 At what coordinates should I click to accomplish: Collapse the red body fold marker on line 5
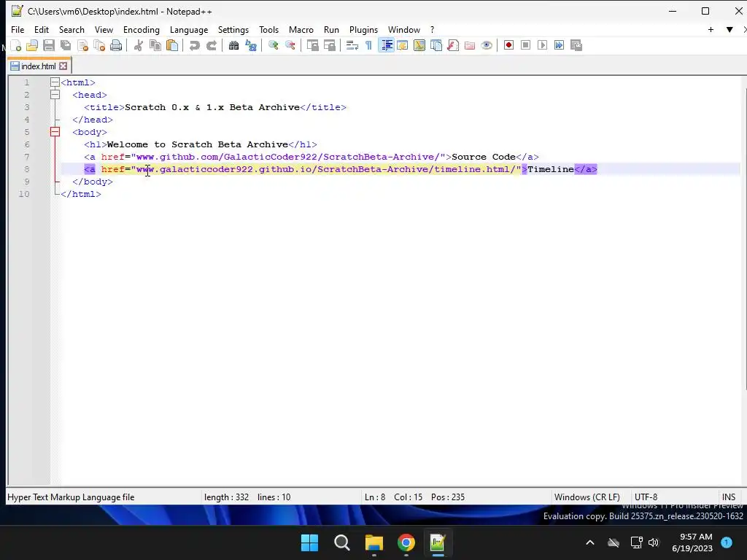(55, 132)
